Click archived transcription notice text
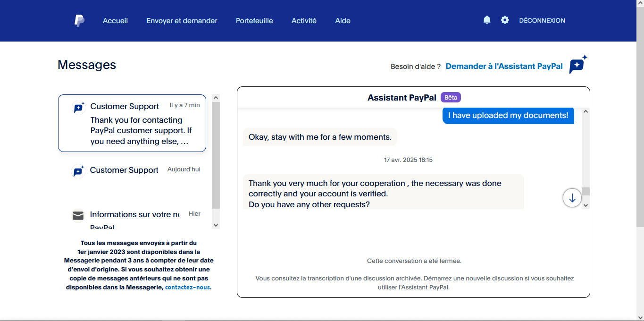 [414, 283]
